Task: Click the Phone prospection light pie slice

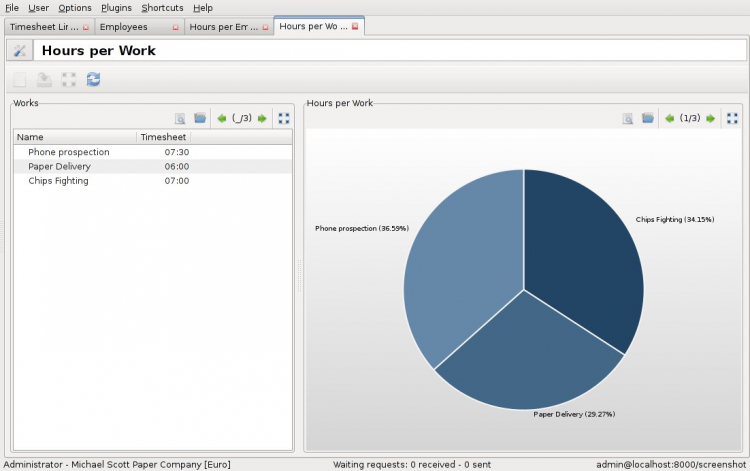Action: coord(462,268)
